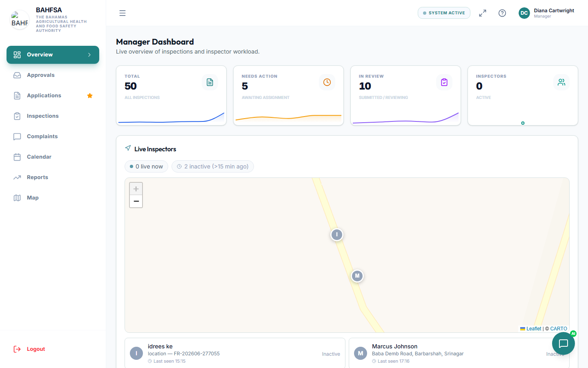This screenshot has width=588, height=368.
Task: Click the document icon on Total card
Action: (x=210, y=82)
